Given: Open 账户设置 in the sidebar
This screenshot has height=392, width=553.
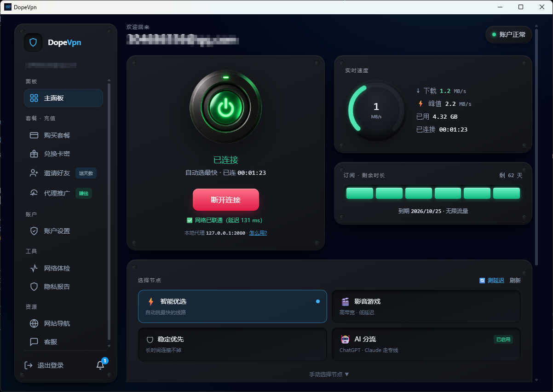Looking at the screenshot, I should point(63,231).
